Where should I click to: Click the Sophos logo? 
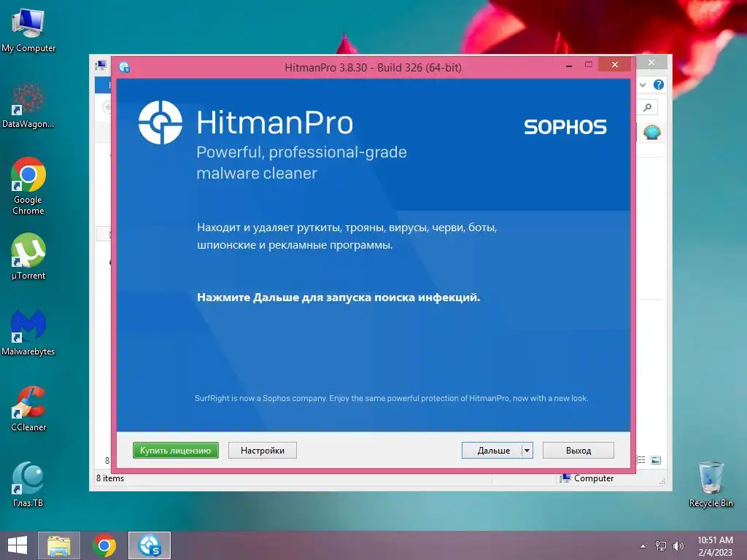[565, 127]
